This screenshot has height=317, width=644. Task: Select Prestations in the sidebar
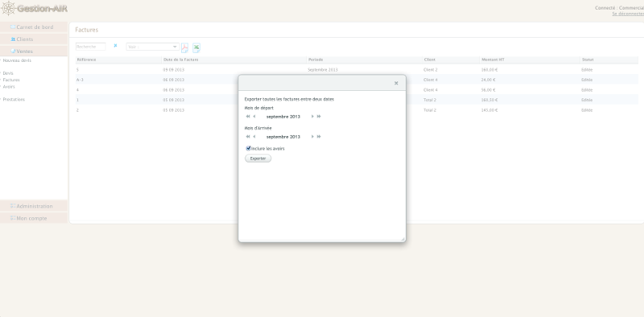coord(14,100)
